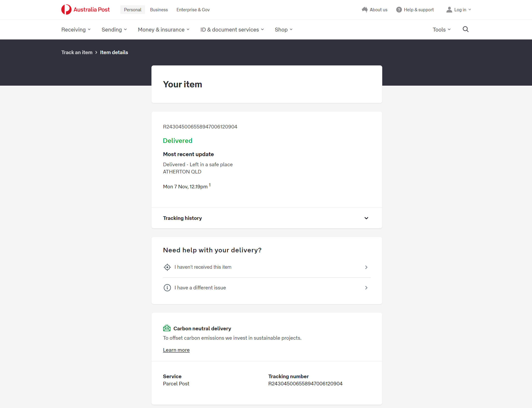Click the Australia Post logo
Screen dimensions: 532x408
(85, 10)
